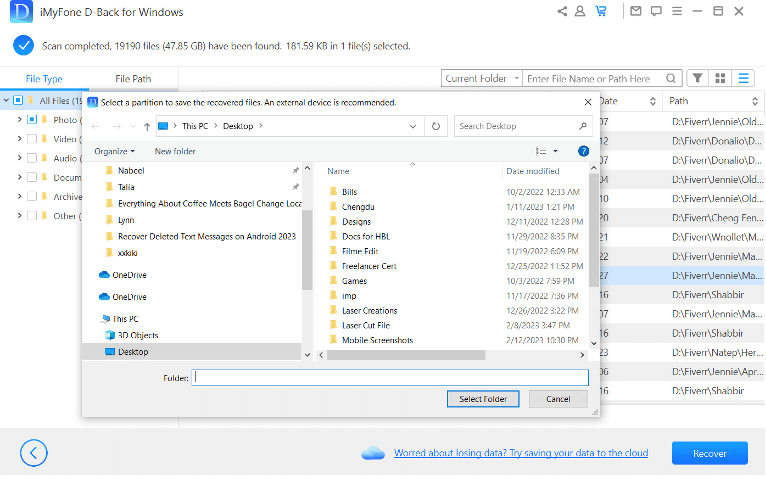
Task: Click the New folder button
Action: coord(175,152)
